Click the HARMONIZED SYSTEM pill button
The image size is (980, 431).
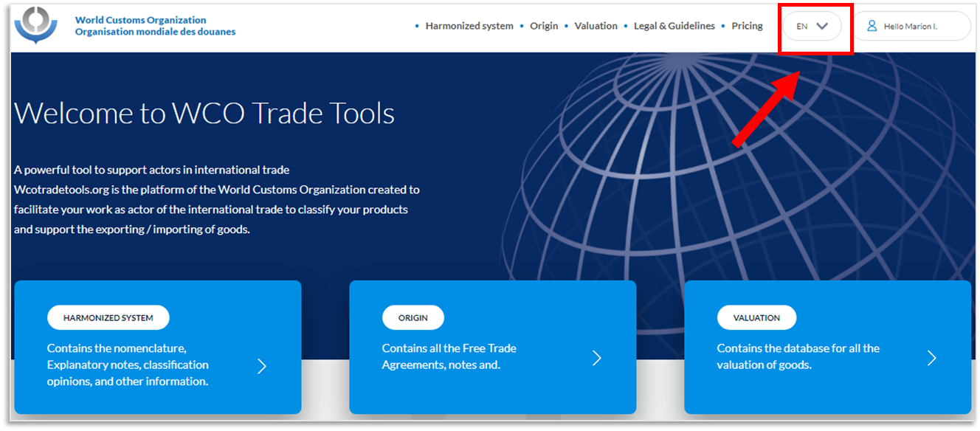point(108,317)
